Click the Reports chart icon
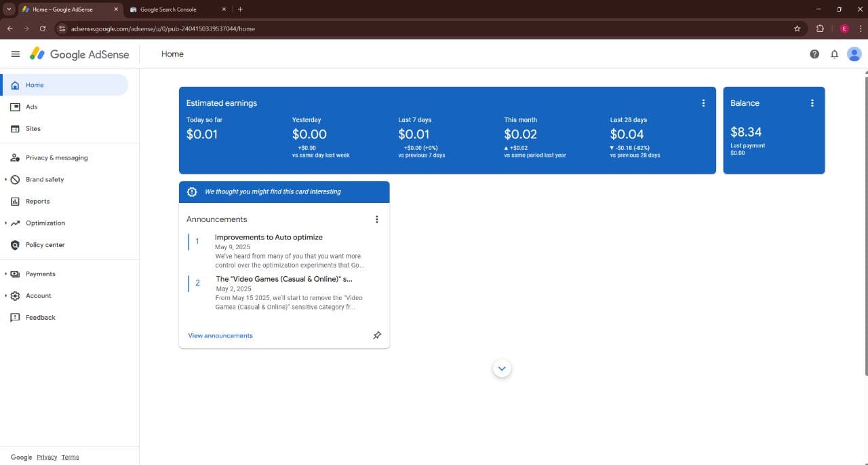The width and height of the screenshot is (868, 465). pyautogui.click(x=15, y=201)
